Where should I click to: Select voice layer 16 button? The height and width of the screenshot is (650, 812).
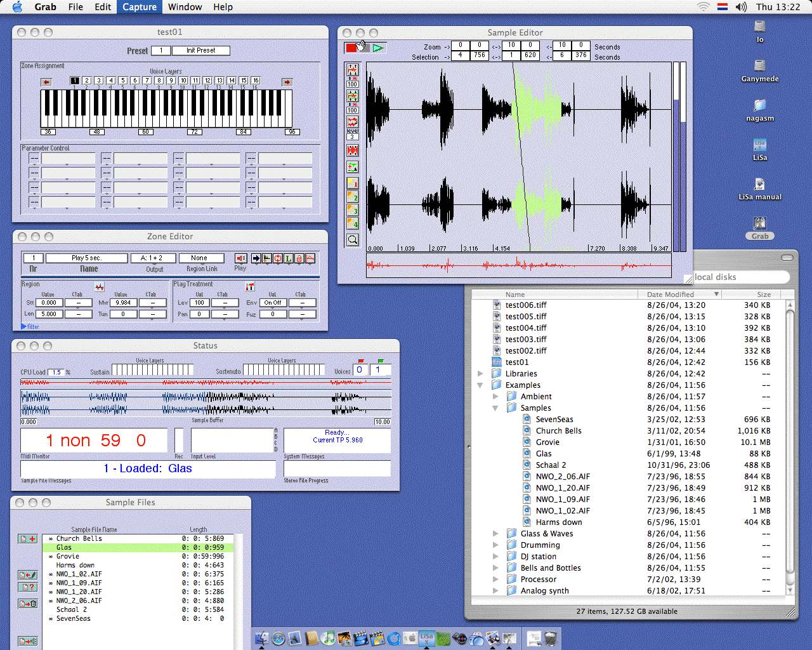[x=256, y=81]
